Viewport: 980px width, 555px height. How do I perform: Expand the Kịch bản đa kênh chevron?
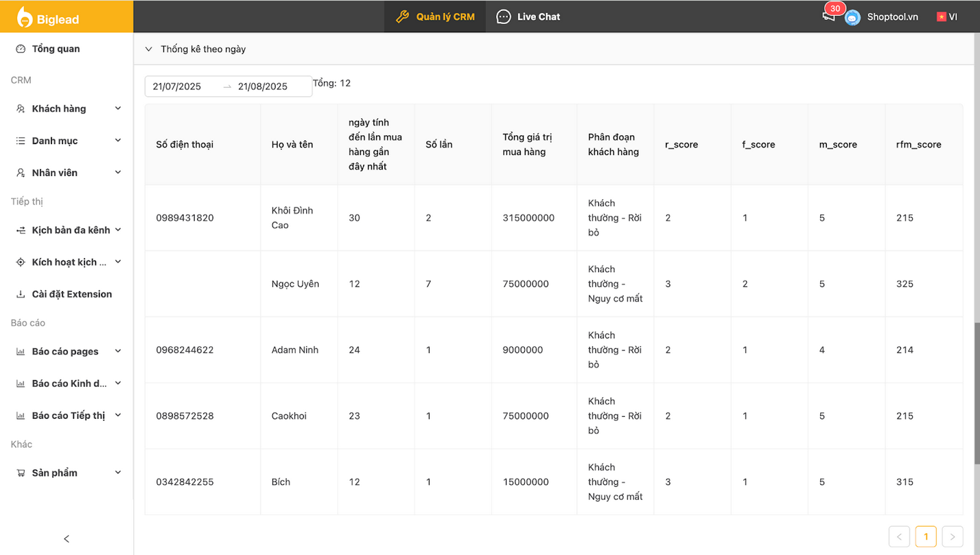[x=118, y=230]
